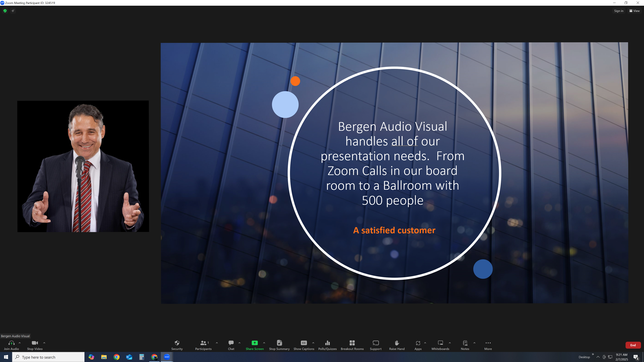
Task: Click the 'A satisfied customer' slide text
Action: click(394, 230)
